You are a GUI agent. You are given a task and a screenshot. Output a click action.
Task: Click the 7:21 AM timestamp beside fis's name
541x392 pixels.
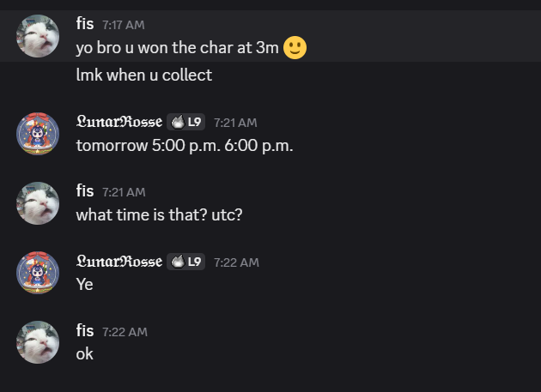coord(124,192)
